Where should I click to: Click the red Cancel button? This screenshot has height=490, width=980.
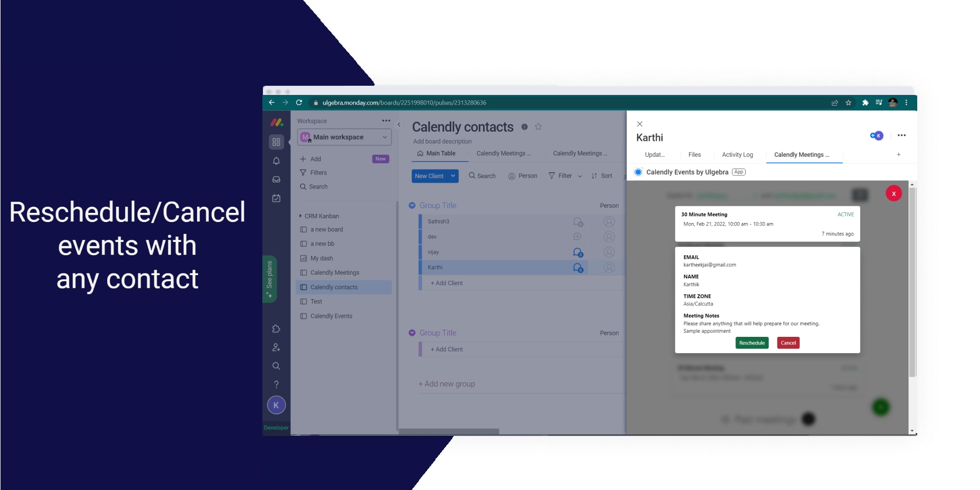(x=788, y=343)
